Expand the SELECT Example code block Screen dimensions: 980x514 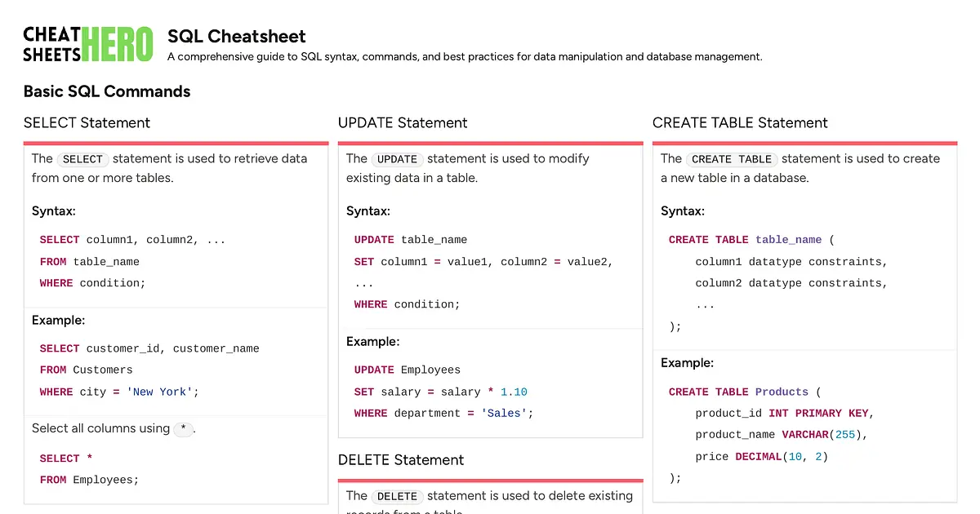click(x=147, y=370)
